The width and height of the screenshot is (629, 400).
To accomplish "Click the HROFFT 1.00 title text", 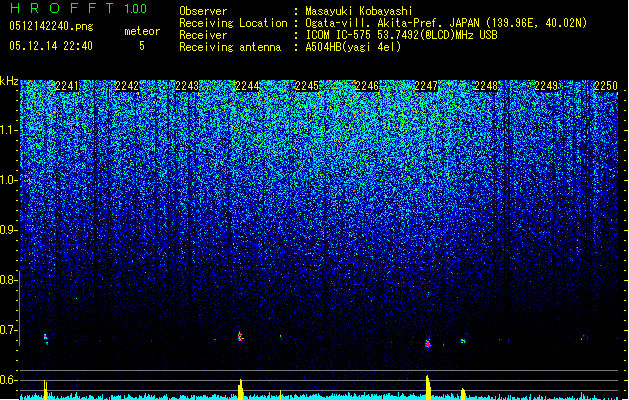I will tap(78, 8).
